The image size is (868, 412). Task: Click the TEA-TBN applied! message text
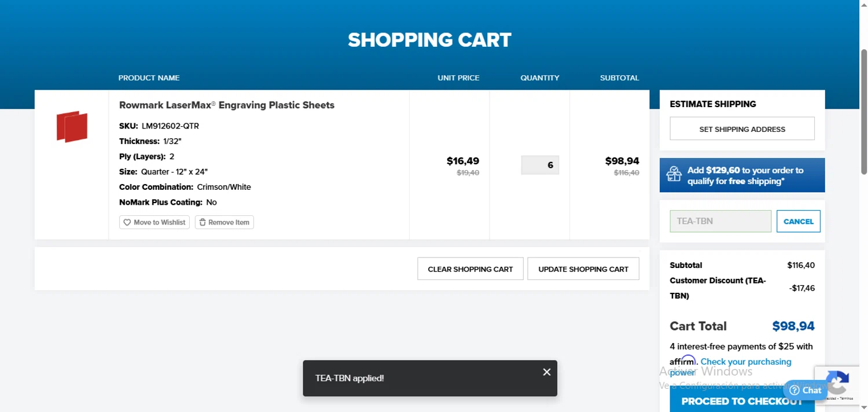point(350,378)
